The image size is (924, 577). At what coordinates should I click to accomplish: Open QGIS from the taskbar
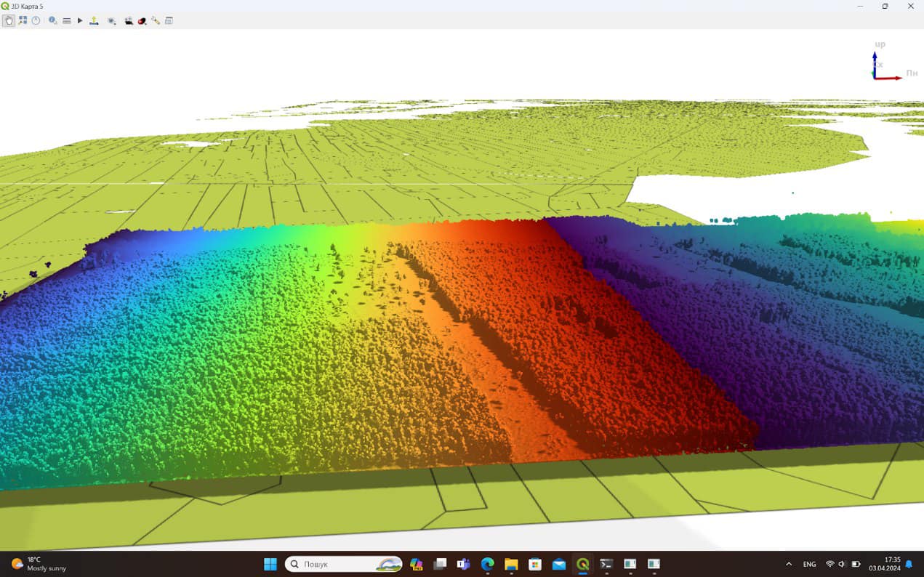coord(582,564)
